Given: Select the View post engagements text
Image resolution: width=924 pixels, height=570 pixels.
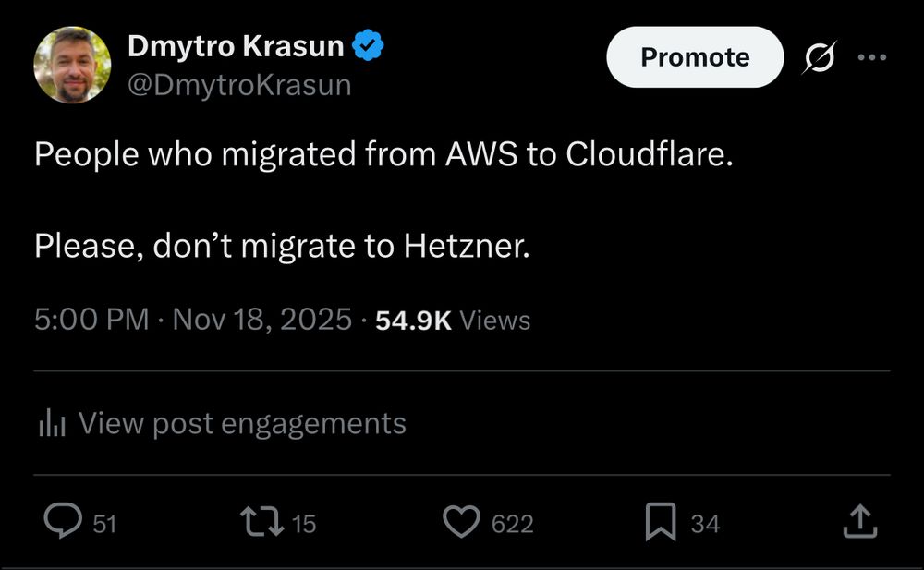Looking at the screenshot, I should 242,424.
